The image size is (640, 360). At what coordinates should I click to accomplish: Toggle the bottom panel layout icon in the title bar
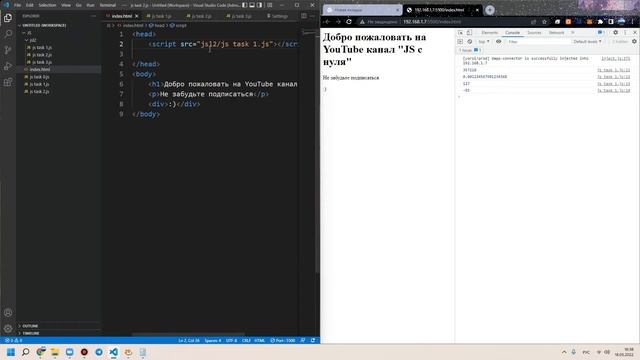tap(252, 5)
